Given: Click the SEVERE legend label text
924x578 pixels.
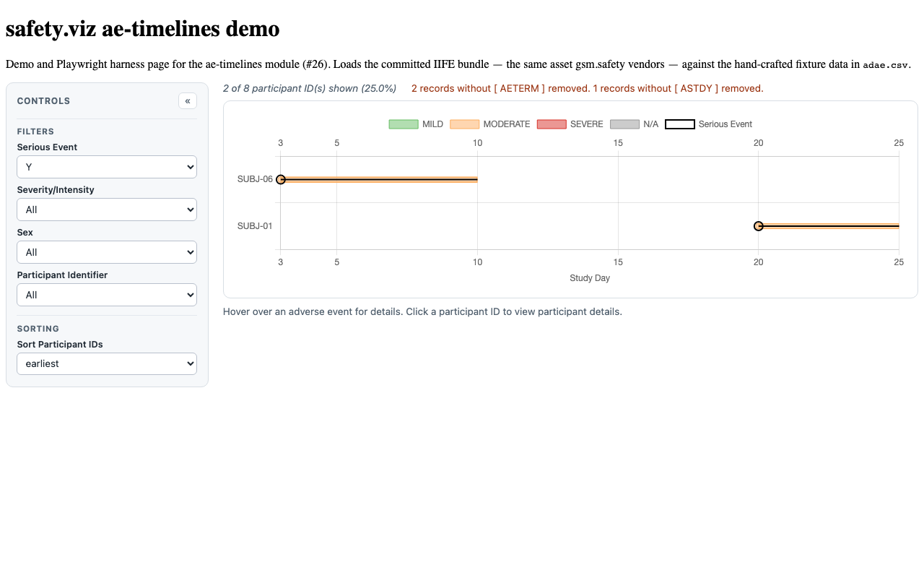Looking at the screenshot, I should [x=587, y=124].
